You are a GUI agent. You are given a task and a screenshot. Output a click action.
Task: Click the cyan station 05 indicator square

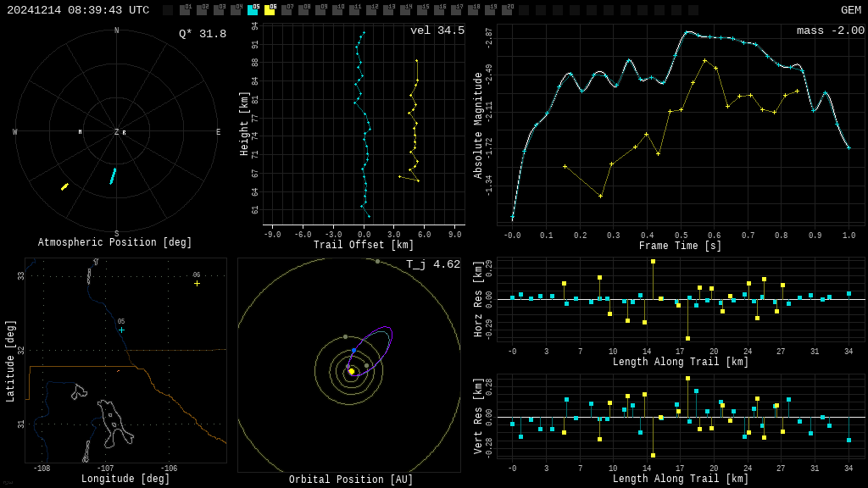[x=253, y=10]
